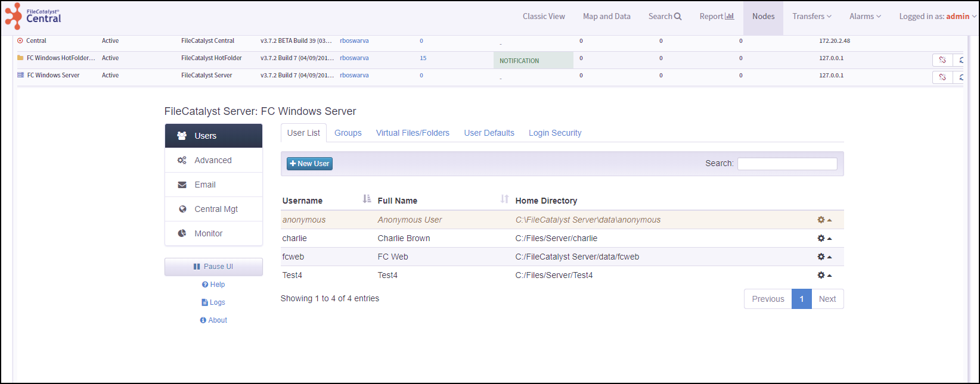Screen dimensions: 980x384
Task: Click the FileCatalyst Central logo
Action: 33,16
